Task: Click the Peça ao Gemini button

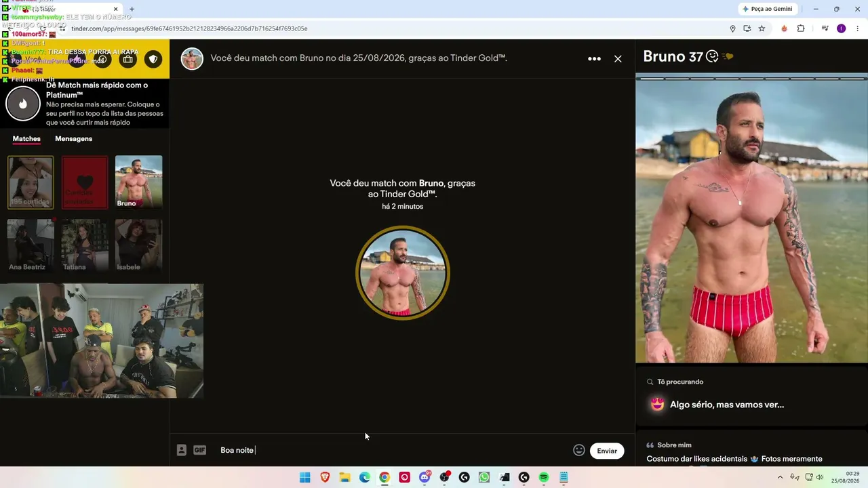Action: tap(768, 9)
